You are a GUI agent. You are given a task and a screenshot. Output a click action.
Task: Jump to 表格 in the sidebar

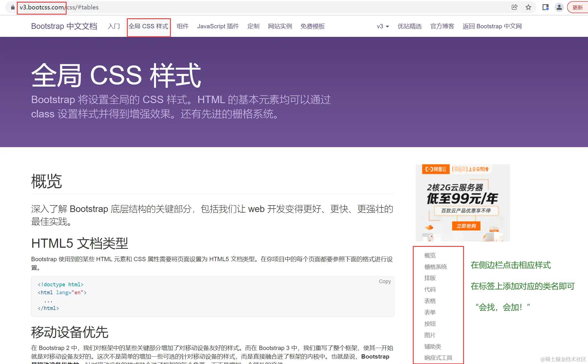[x=430, y=301]
